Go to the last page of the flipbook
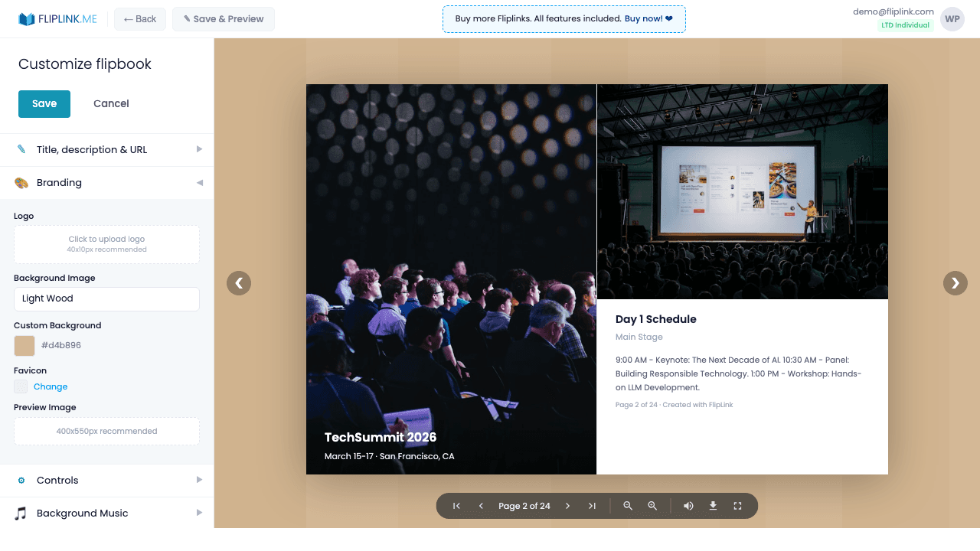The height and width of the screenshot is (551, 980). 593,506
